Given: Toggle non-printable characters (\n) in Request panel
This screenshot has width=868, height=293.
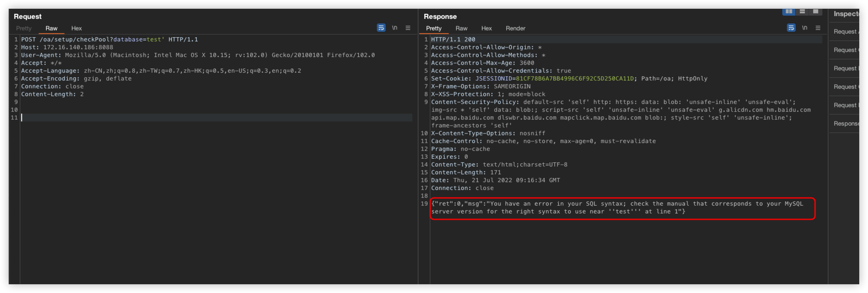Looking at the screenshot, I should 394,28.
